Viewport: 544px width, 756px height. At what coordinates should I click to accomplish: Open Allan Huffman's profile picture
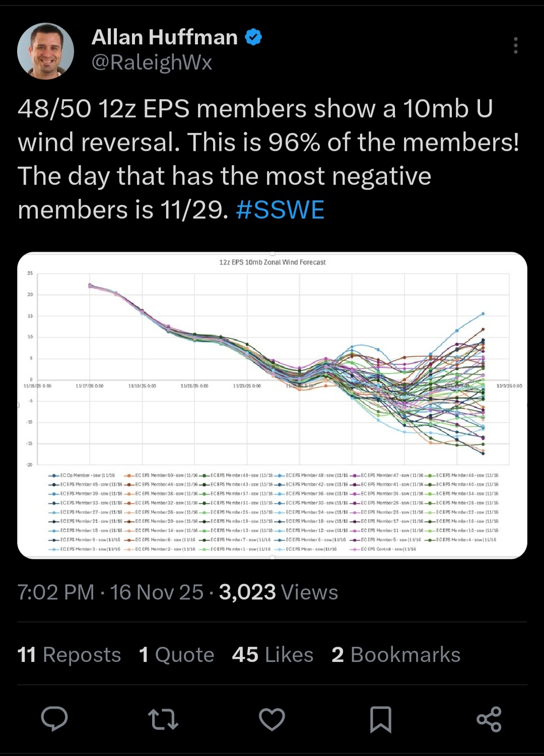pyautogui.click(x=46, y=51)
